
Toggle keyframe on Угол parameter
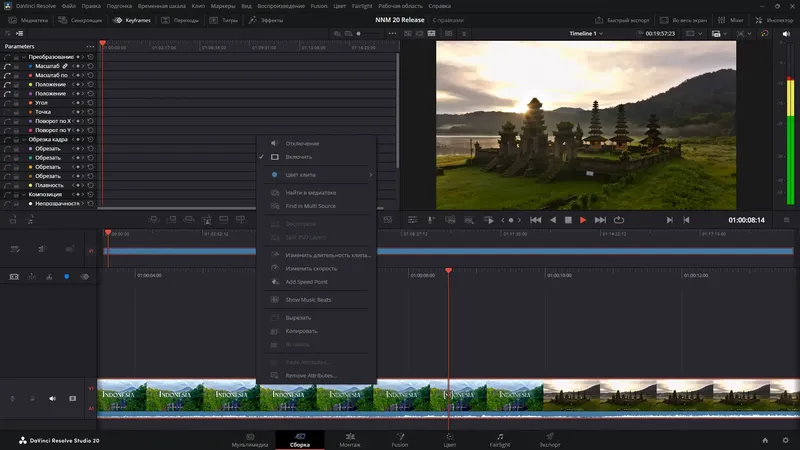click(x=77, y=102)
